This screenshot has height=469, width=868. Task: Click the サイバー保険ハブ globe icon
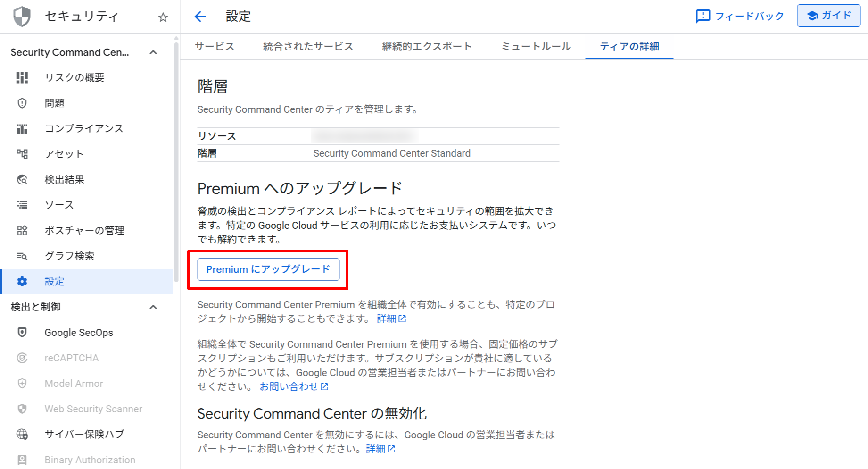pyautogui.click(x=22, y=434)
